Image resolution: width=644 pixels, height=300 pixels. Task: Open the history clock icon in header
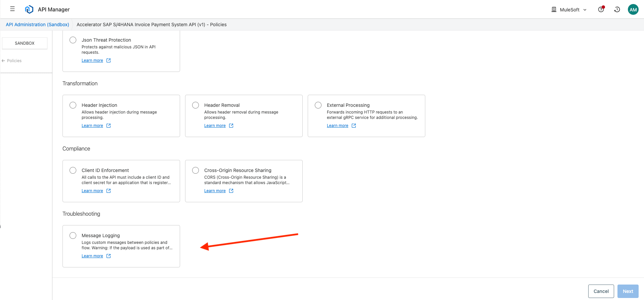tap(617, 9)
